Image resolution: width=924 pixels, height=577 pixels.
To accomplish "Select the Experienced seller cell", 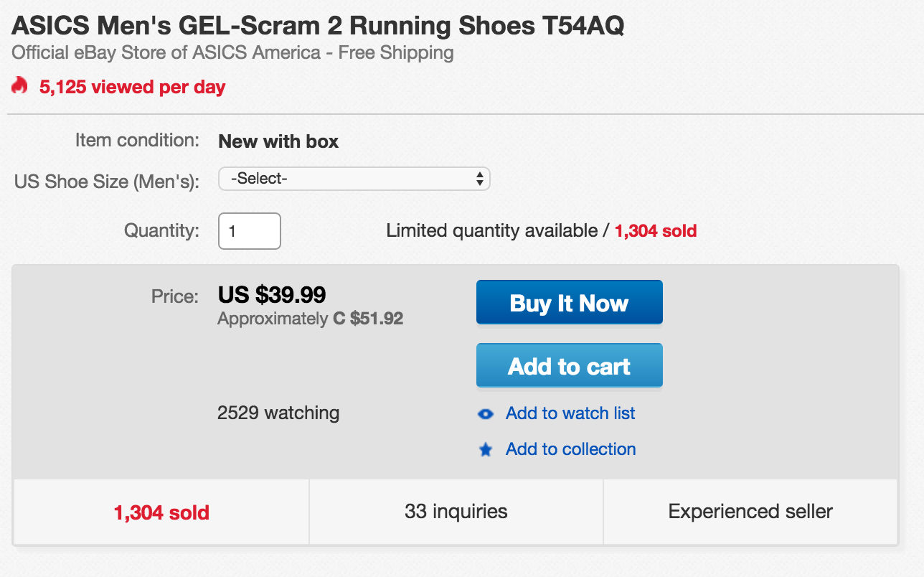I will (750, 512).
